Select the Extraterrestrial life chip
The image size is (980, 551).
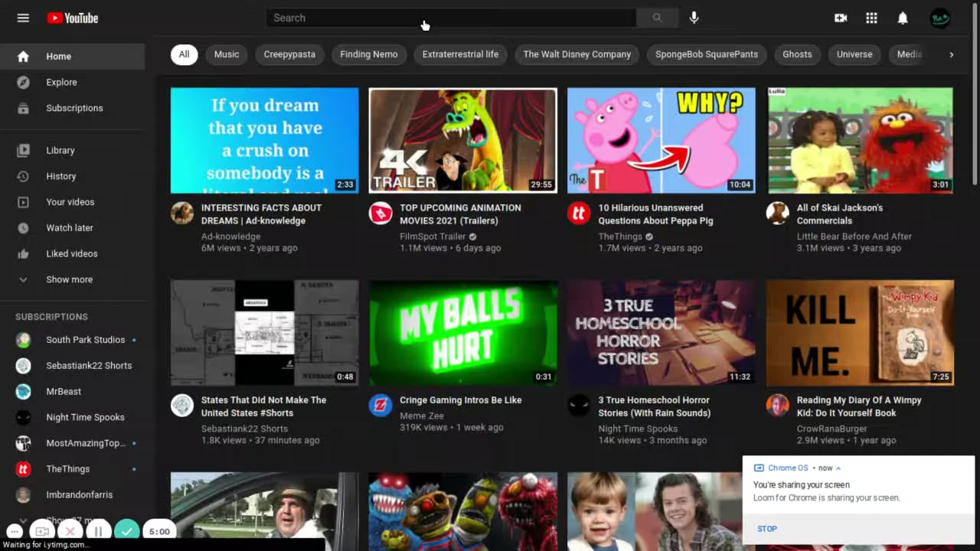click(x=460, y=54)
